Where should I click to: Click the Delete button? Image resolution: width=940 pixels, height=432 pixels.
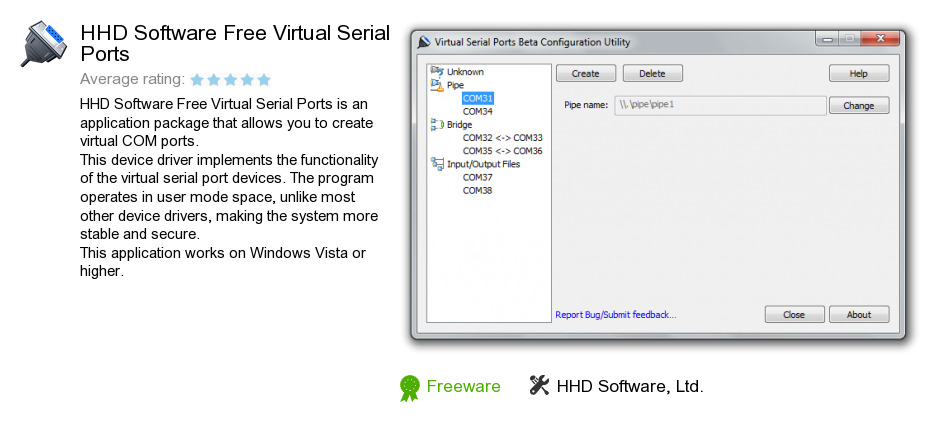(x=652, y=73)
